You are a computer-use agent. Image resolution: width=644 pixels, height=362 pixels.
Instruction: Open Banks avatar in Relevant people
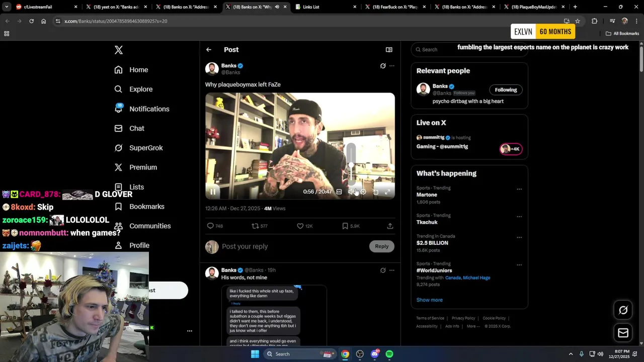click(x=423, y=89)
